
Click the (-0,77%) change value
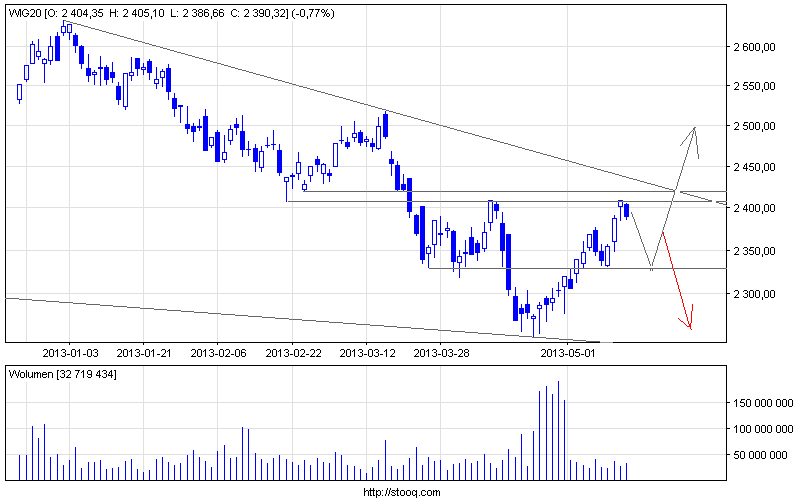coord(313,13)
